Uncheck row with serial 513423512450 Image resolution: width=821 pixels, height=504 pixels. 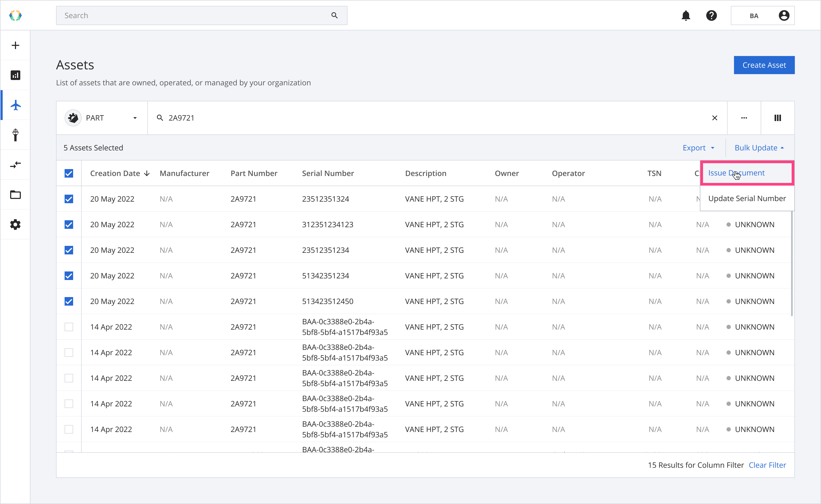[69, 301]
